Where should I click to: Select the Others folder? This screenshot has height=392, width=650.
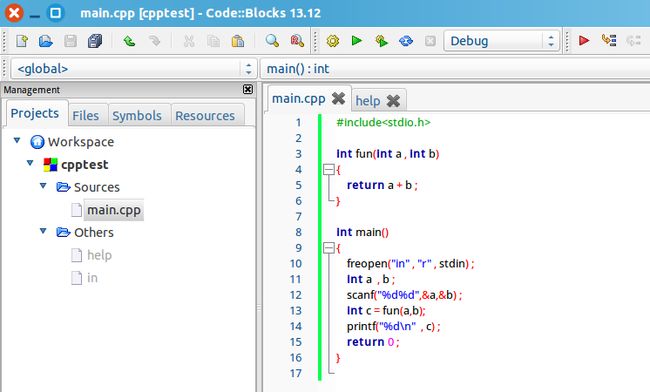click(94, 232)
